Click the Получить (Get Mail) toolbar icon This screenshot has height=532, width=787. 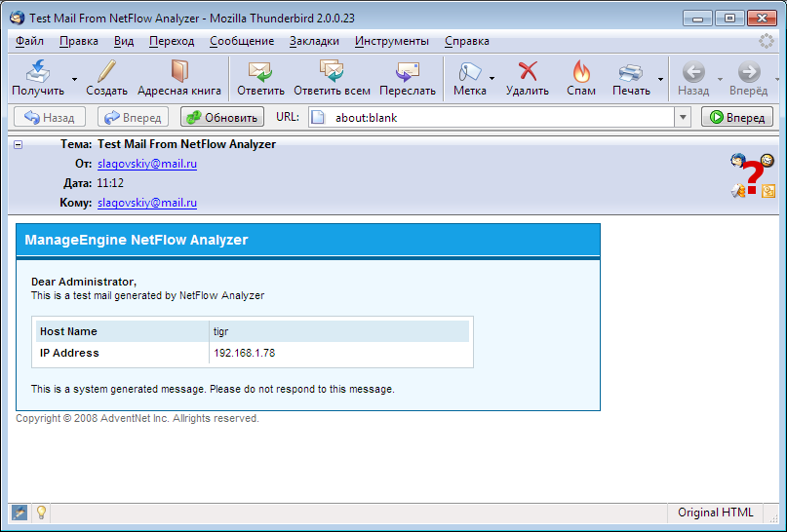coord(38,72)
